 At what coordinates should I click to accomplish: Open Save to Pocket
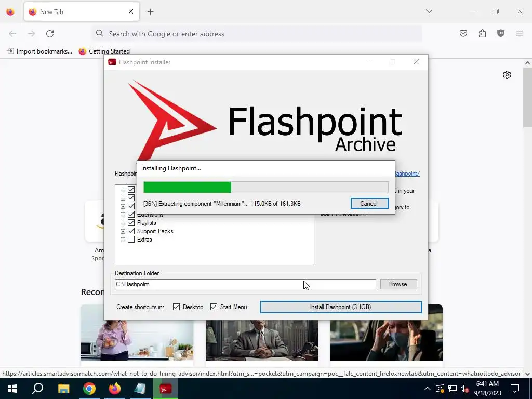(x=463, y=33)
